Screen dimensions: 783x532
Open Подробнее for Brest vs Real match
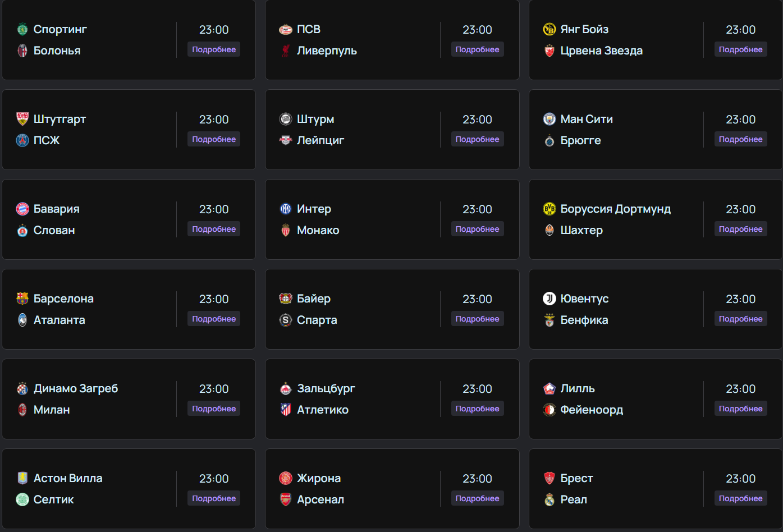coord(741,498)
